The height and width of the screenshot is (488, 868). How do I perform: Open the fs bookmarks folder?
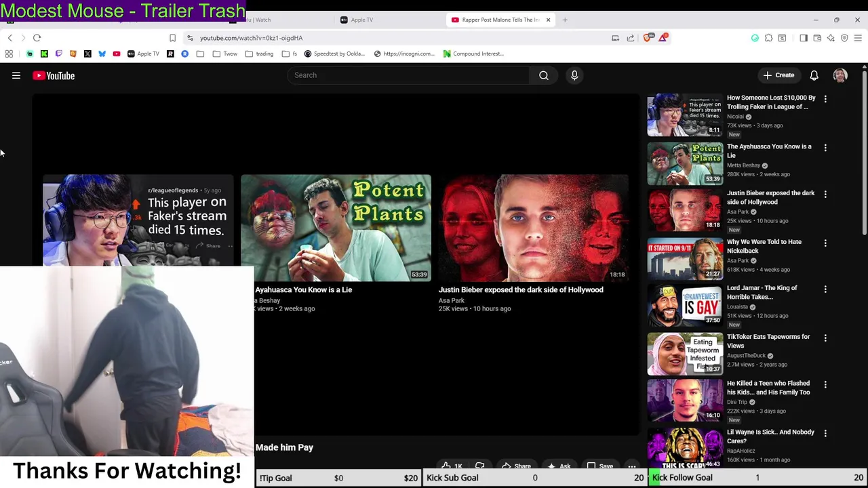tap(290, 54)
